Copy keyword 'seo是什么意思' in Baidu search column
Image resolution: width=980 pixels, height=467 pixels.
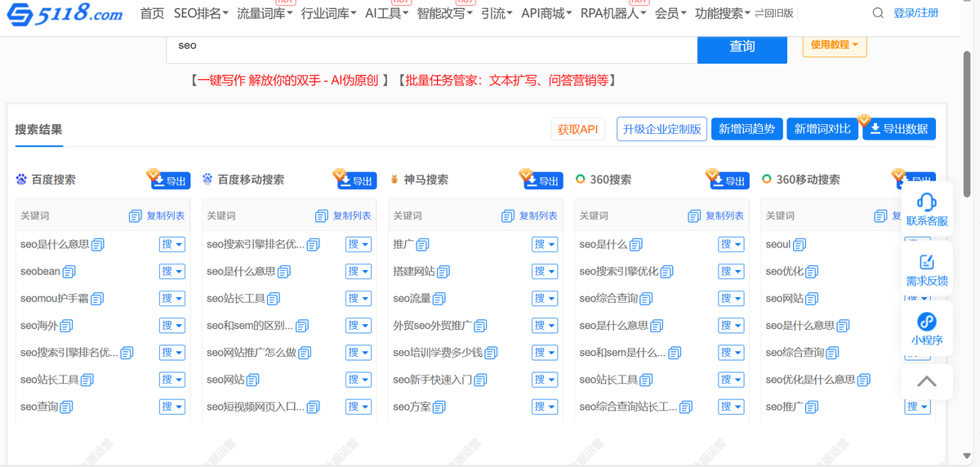(x=98, y=244)
